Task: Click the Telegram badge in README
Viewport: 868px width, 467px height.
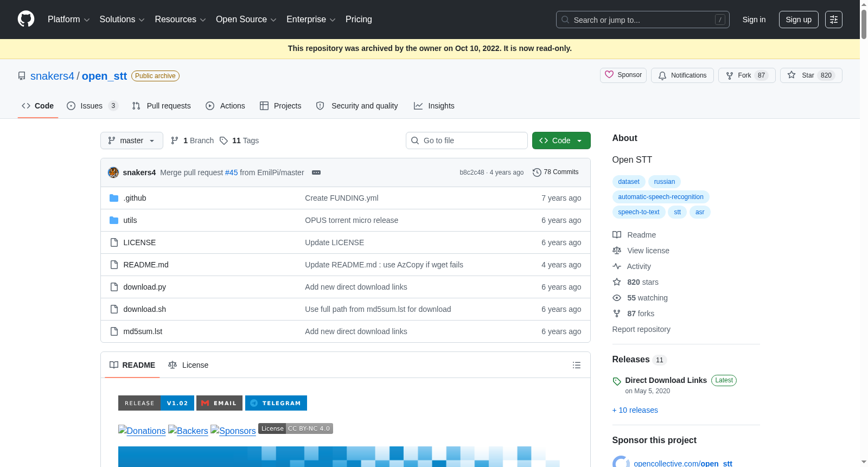Action: (276, 403)
